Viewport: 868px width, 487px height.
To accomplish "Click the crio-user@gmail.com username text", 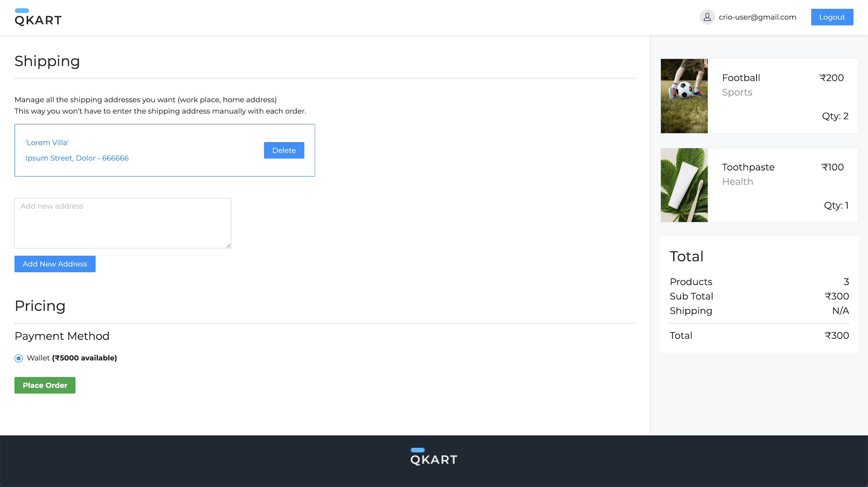I will point(757,17).
